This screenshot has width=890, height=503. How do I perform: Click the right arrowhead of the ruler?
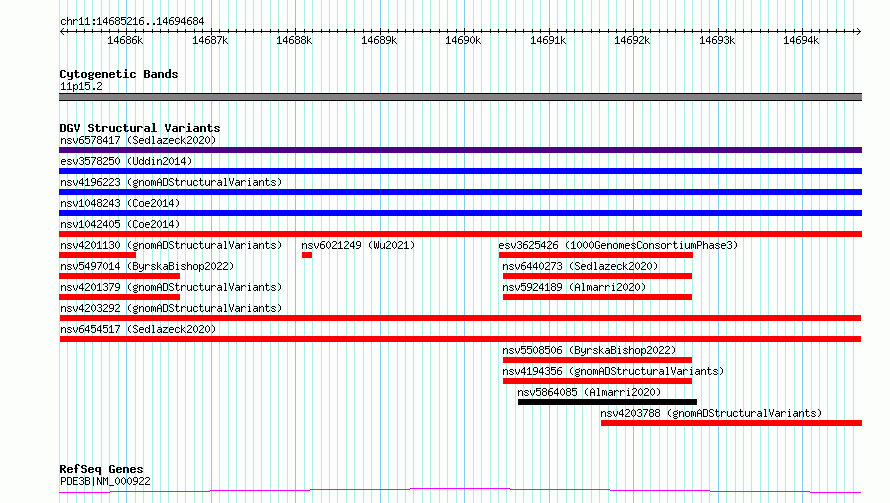(858, 31)
